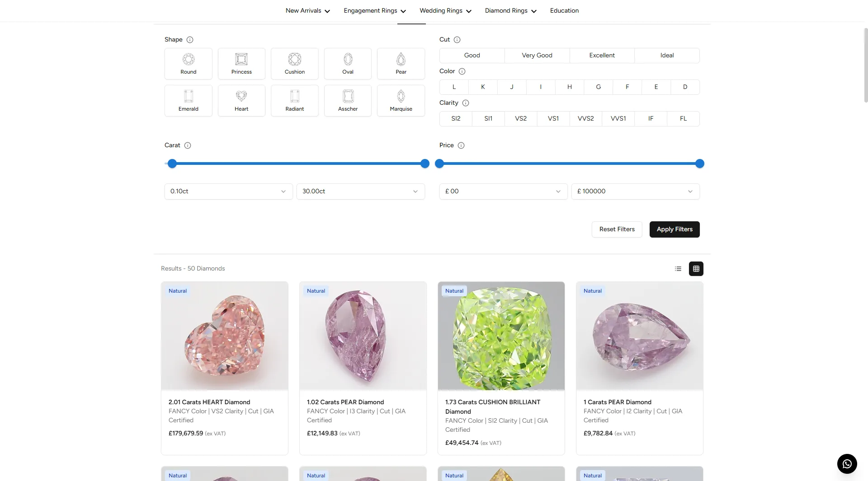Click the Shape info icon
Screen dimensions: 868x481
click(x=190, y=40)
